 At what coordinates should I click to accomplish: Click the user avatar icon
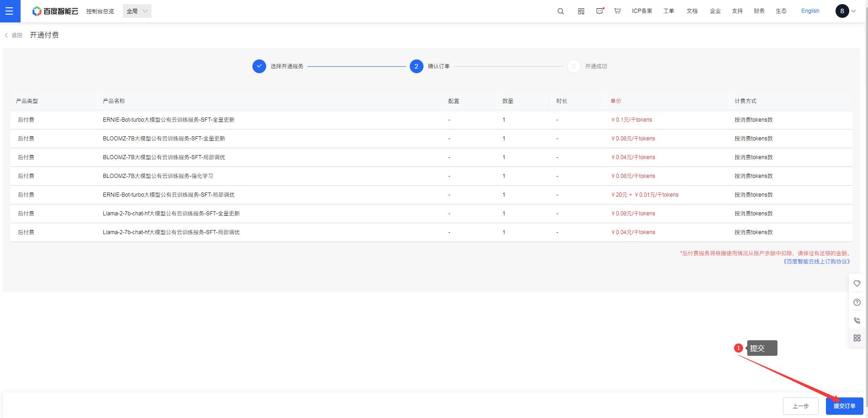(x=842, y=11)
